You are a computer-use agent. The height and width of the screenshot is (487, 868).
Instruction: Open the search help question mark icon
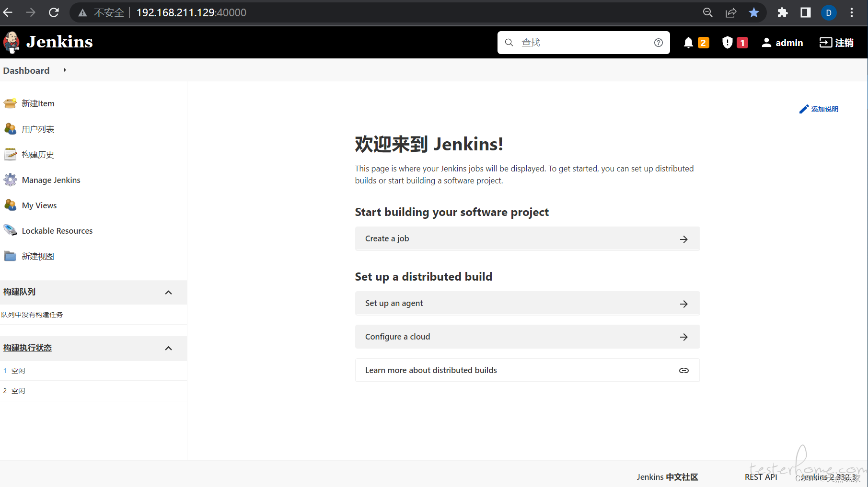coord(659,43)
